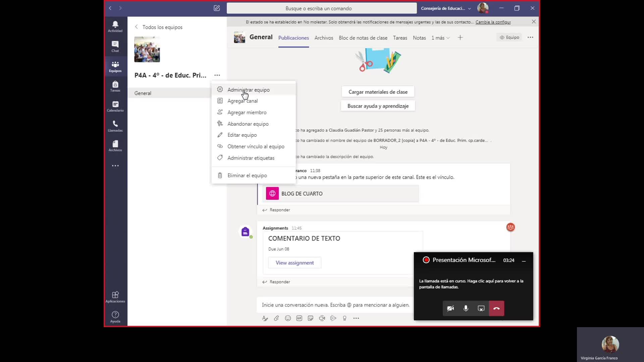Switch to the Archivos tab
The image size is (644, 362).
[x=324, y=38]
